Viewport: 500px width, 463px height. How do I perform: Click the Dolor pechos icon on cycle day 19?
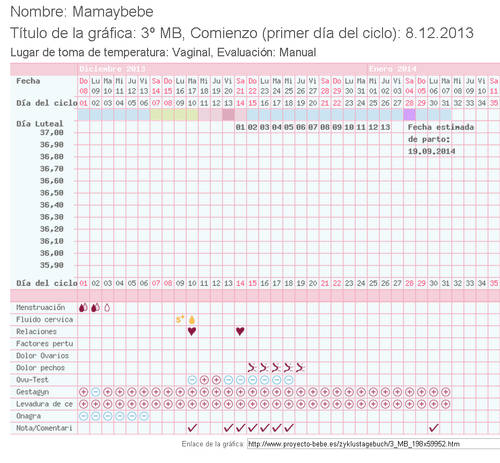tap(300, 368)
